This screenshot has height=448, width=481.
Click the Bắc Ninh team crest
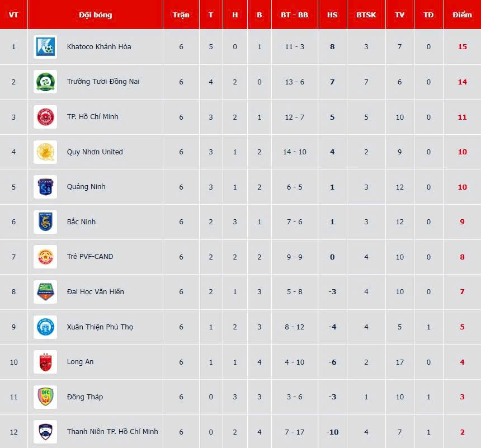tap(45, 222)
